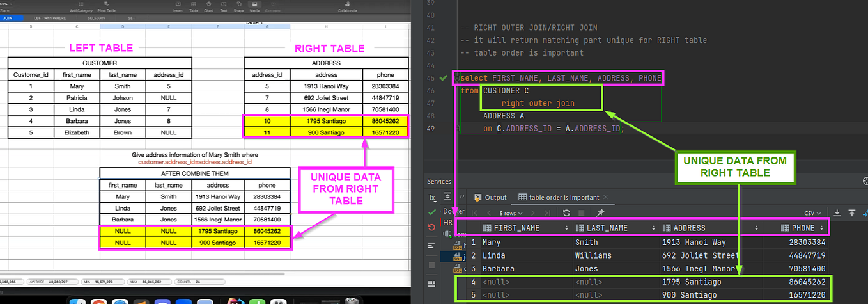Click the 'Williams' cell in query results

617,255
